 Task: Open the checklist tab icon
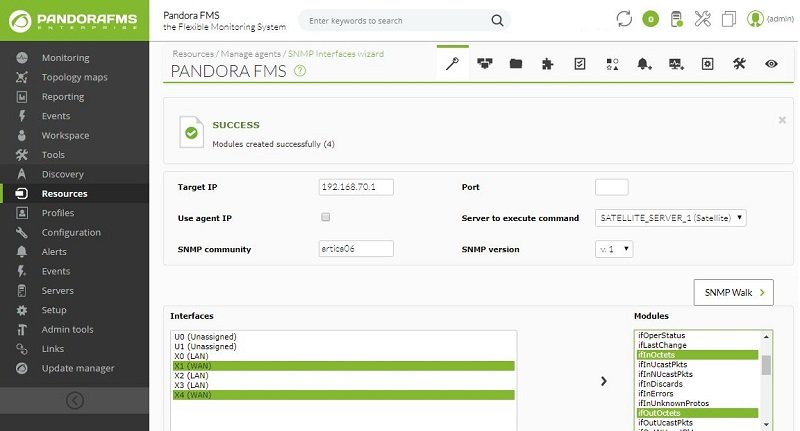pos(580,64)
